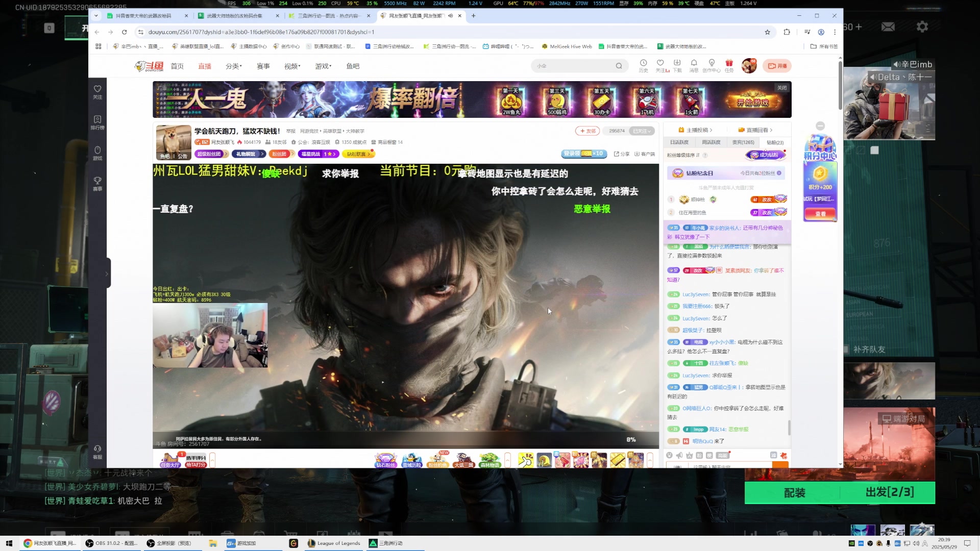
Task: Open the 雪域历险 activity icon
Action: point(412,460)
